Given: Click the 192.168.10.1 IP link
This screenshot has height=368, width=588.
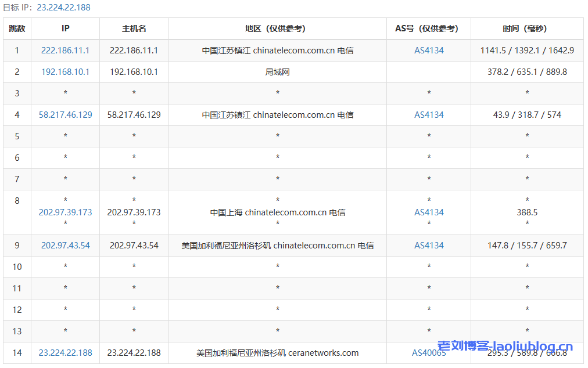Looking at the screenshot, I should 65,72.
